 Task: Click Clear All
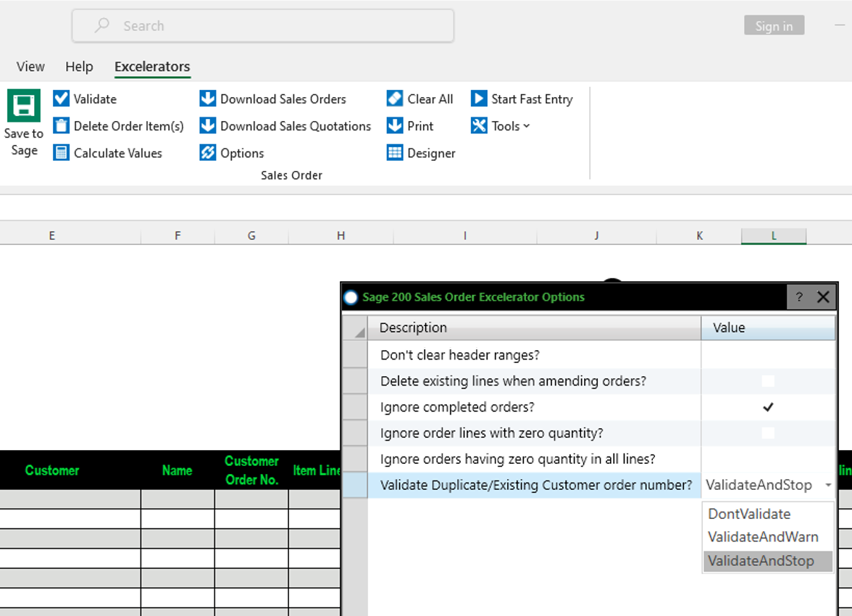pos(419,99)
